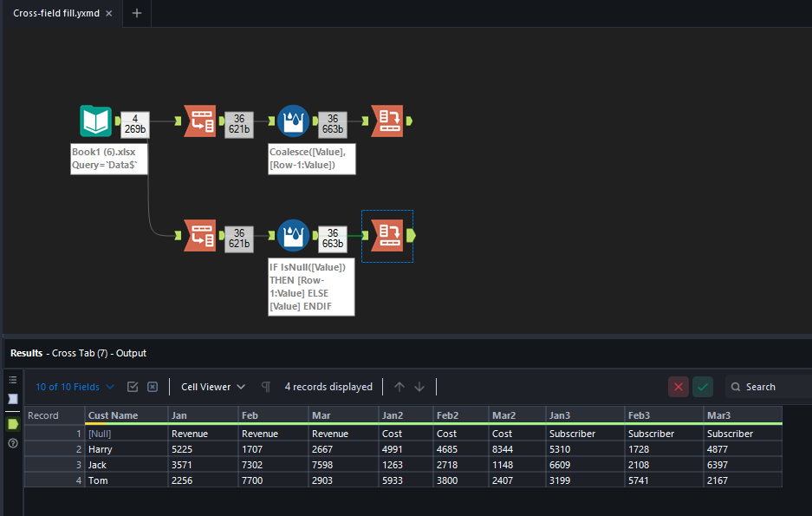Click the Coalesce formula annotation

312,159
